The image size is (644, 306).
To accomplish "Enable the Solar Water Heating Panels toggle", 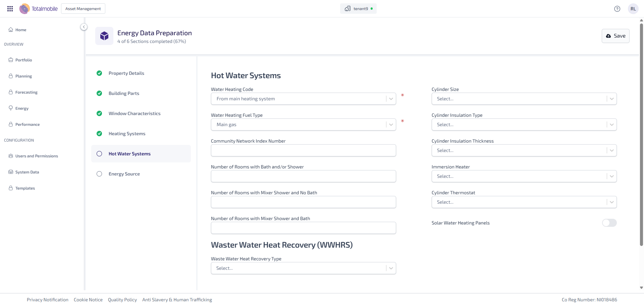I will 609,223.
